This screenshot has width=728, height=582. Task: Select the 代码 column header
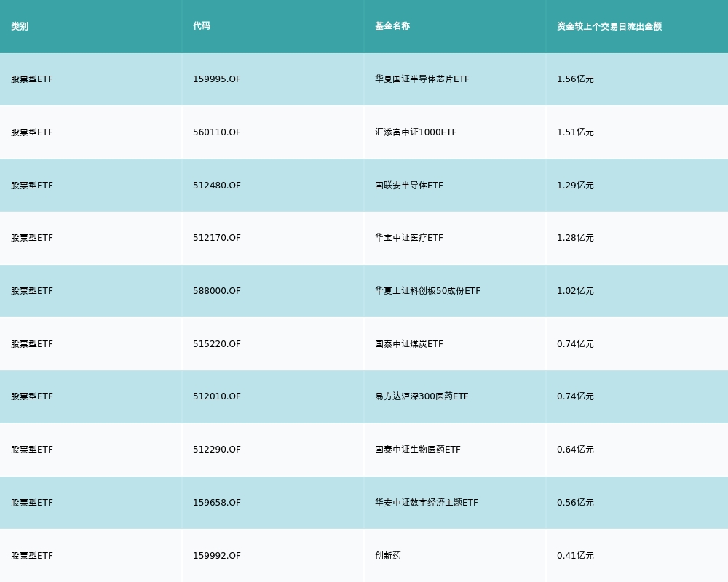202,26
